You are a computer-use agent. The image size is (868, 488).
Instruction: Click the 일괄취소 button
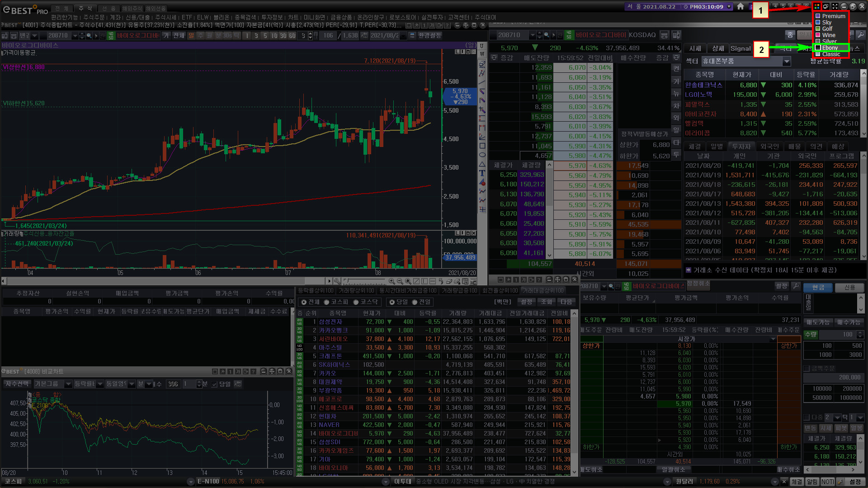[x=674, y=469]
